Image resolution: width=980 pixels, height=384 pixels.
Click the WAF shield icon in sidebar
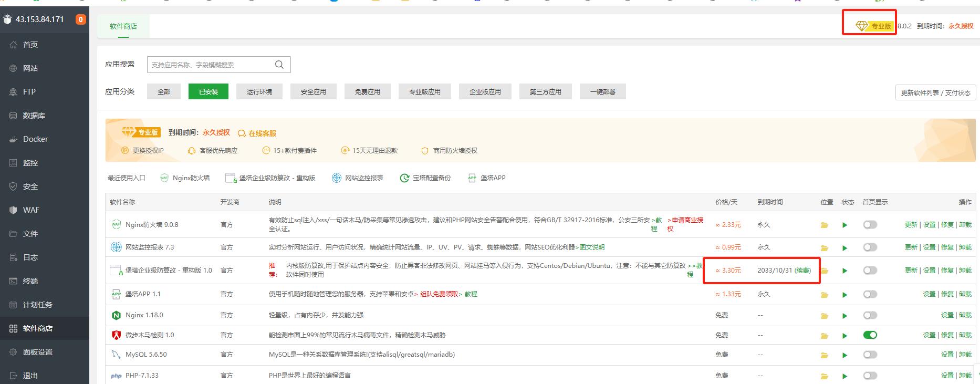(x=13, y=210)
